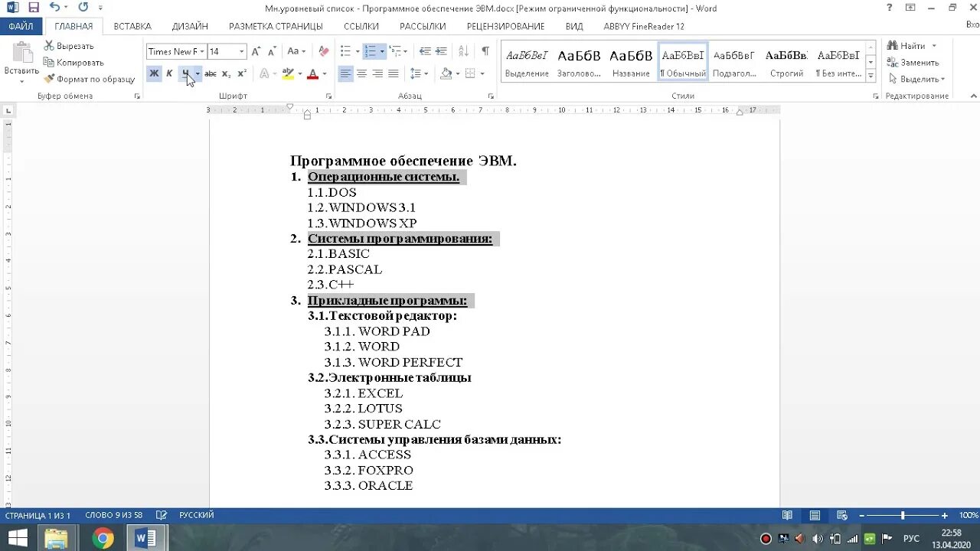This screenshot has width=980, height=551.
Task: Open the Рецензирование tab
Action: [506, 26]
